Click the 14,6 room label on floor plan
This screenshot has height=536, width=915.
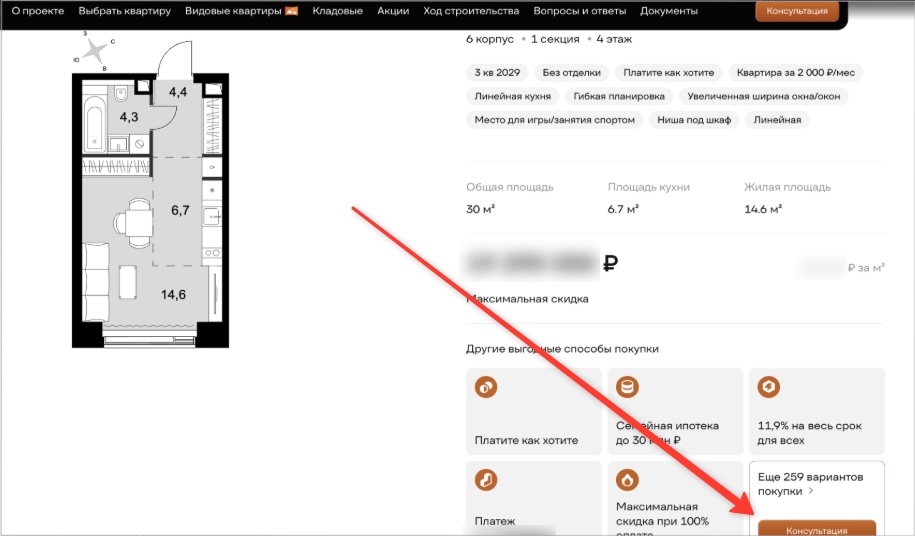click(x=173, y=295)
